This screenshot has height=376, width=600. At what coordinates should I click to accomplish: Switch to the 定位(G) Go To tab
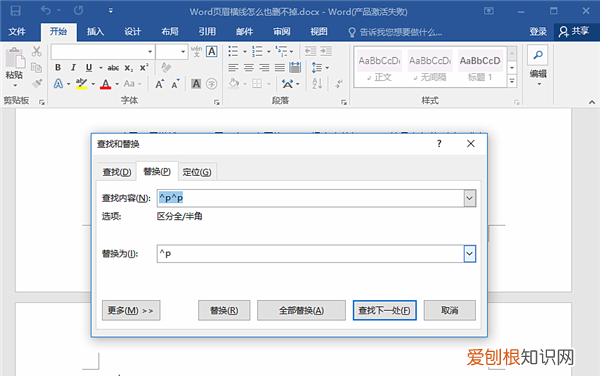tap(197, 172)
